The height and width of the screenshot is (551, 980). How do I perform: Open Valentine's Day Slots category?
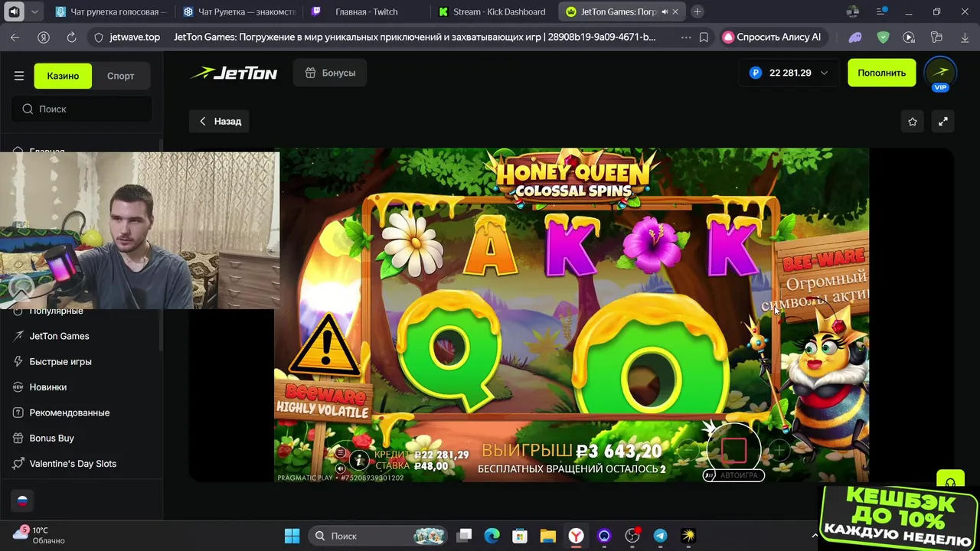point(73,464)
